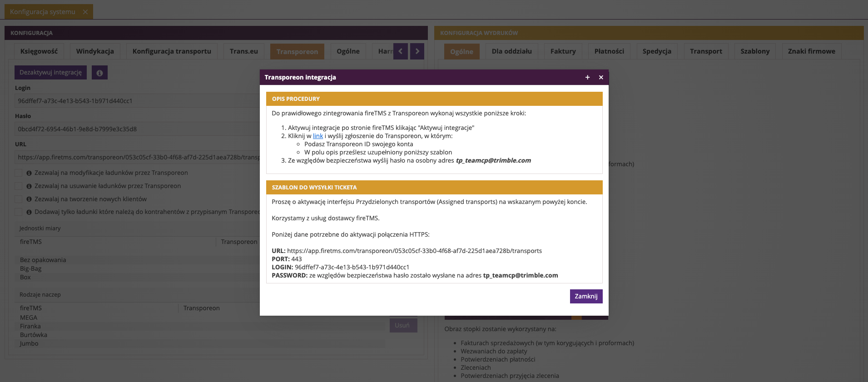Switch to the Trans.eu tab
Screen dimensions: 868x382
pos(244,51)
